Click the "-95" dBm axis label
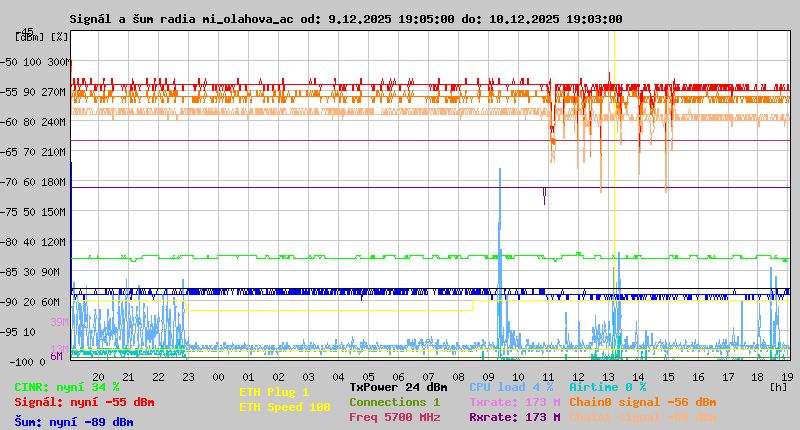800x430 pixels. point(9,332)
